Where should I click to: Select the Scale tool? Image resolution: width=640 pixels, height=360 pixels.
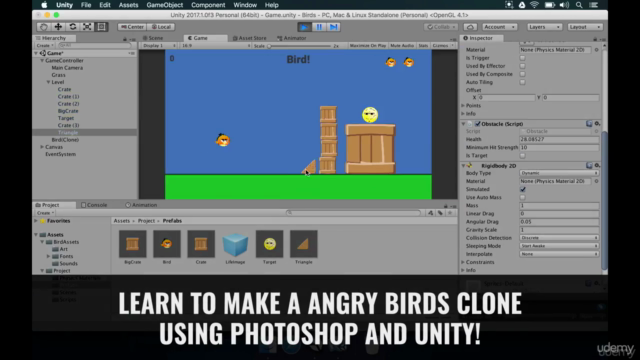click(x=87, y=27)
